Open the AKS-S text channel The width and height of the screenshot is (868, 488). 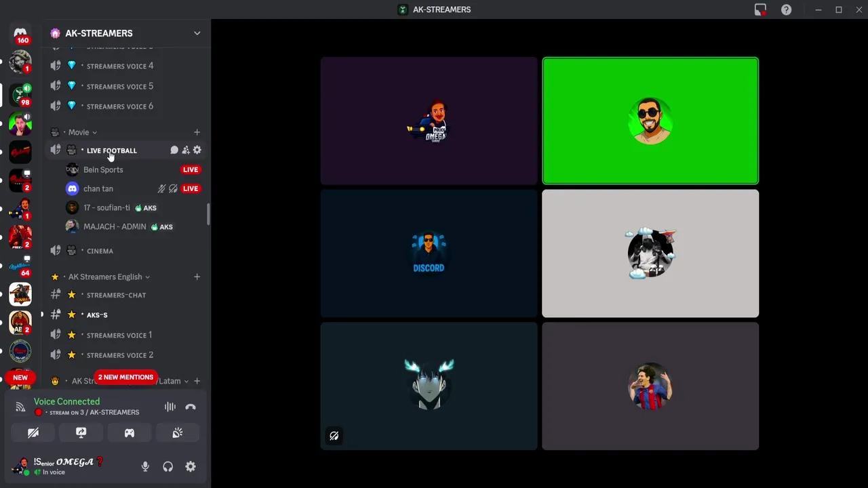point(125,314)
